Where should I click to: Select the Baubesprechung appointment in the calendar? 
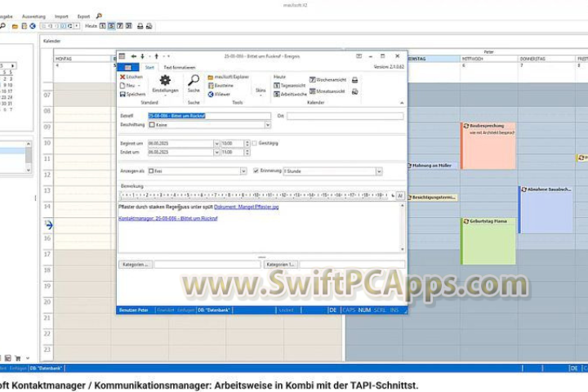[488, 145]
